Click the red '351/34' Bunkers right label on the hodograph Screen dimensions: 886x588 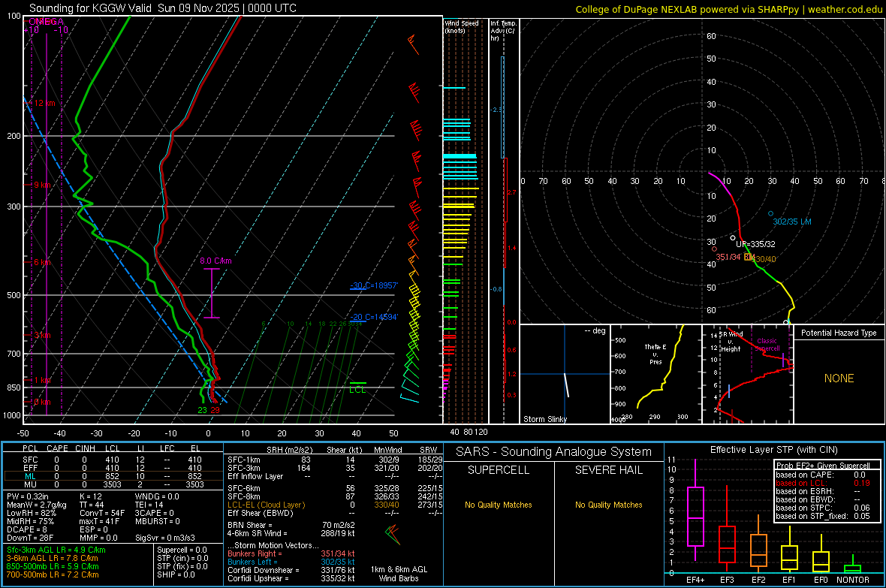tap(728, 258)
